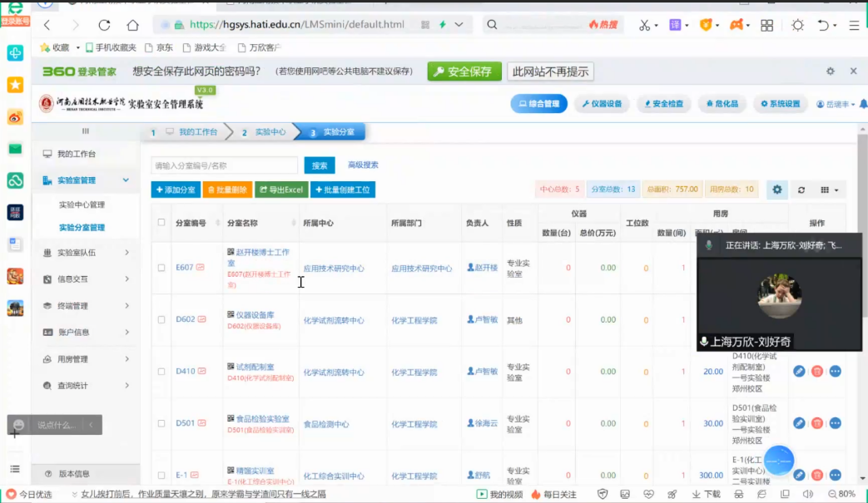Click the edit pencil icon for row D410
868x503 pixels.
799,372
